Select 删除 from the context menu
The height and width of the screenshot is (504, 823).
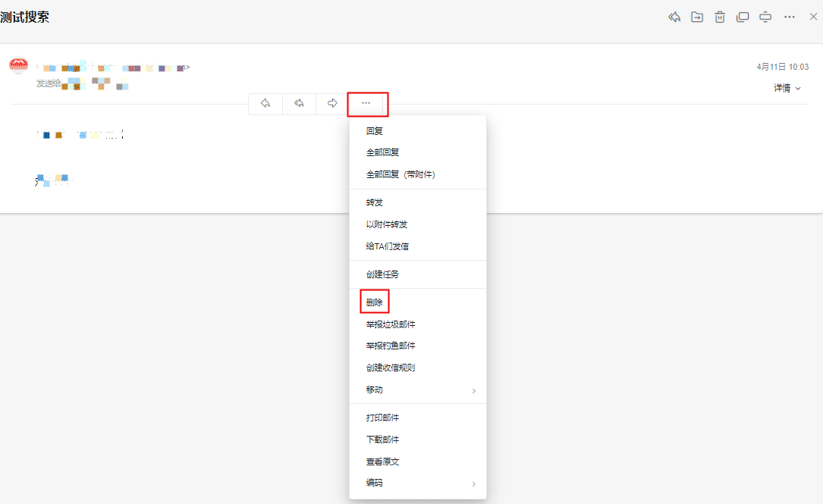pos(375,302)
